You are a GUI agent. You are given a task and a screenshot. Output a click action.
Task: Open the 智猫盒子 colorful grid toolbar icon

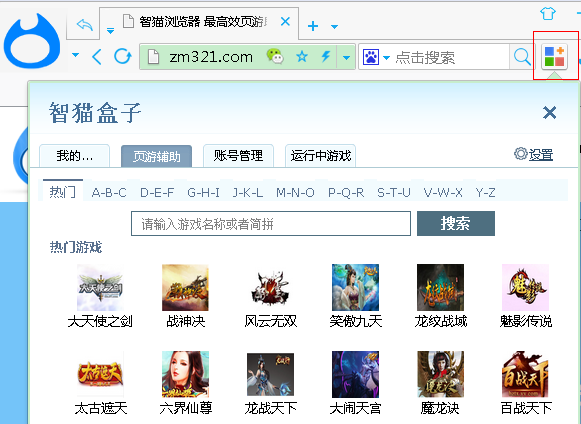(554, 57)
